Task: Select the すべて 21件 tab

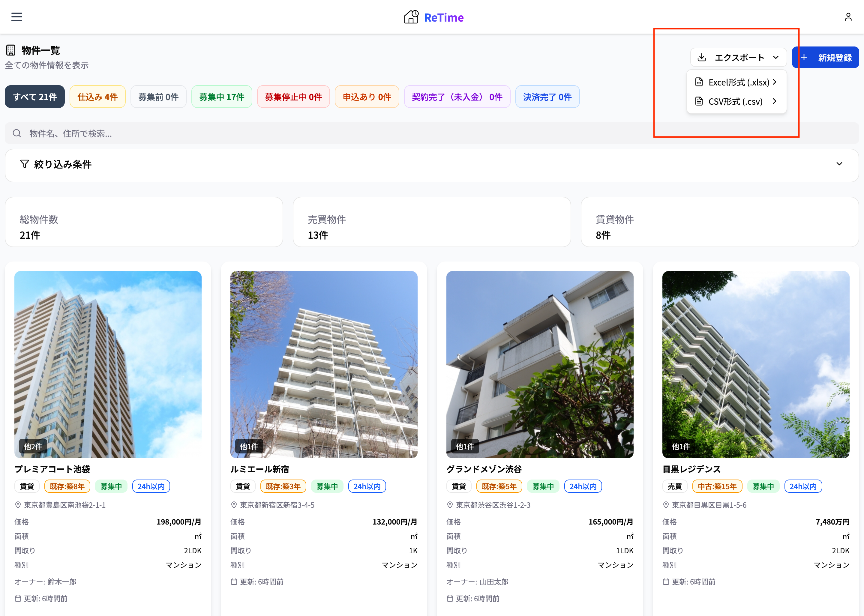Action: [35, 97]
